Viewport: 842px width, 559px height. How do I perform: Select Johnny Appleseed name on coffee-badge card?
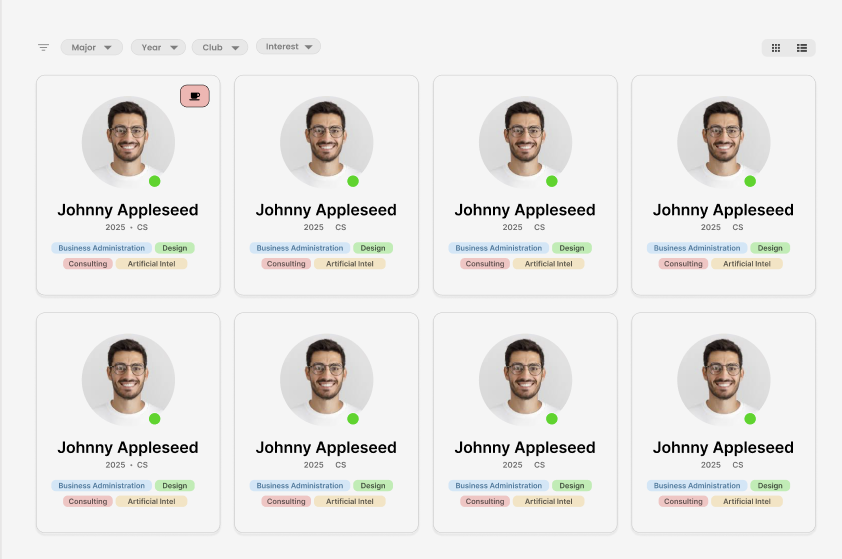[x=128, y=209]
